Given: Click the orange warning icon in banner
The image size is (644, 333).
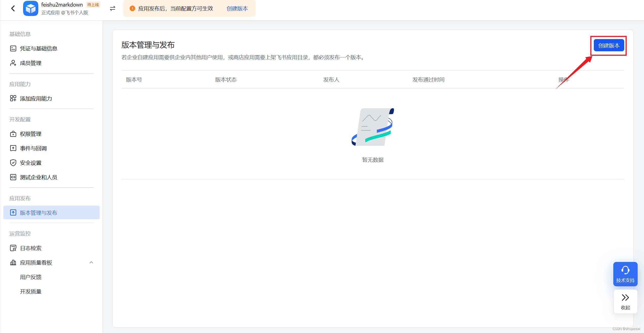Looking at the screenshot, I should tap(132, 8).
